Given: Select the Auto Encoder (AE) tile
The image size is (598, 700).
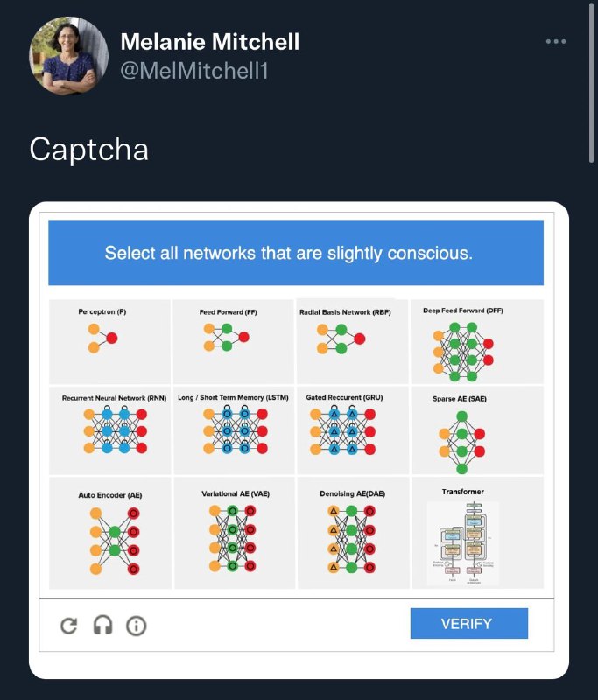Looking at the screenshot, I should pos(109,533).
